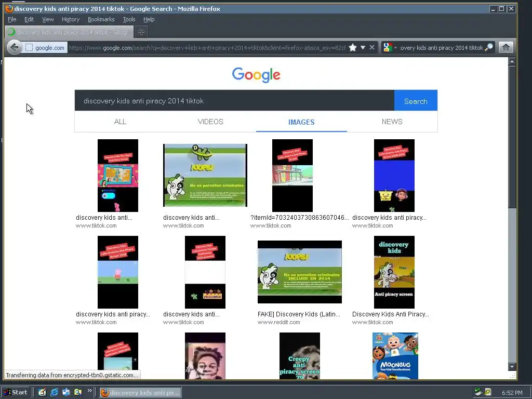Screen dimensions: 532x399
Task: Click the URL address bar field
Action: point(207,48)
